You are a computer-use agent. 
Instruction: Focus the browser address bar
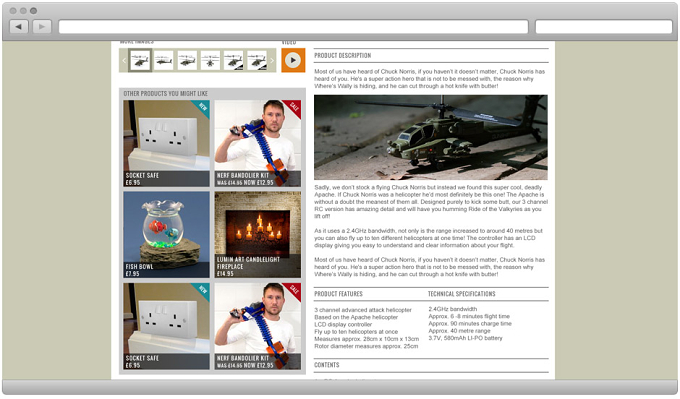[294, 26]
